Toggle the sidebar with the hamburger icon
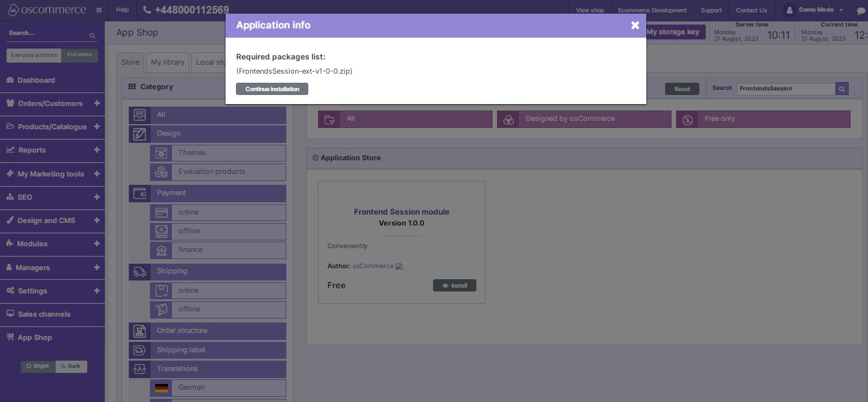Viewport: 868px width, 402px height. click(x=98, y=10)
